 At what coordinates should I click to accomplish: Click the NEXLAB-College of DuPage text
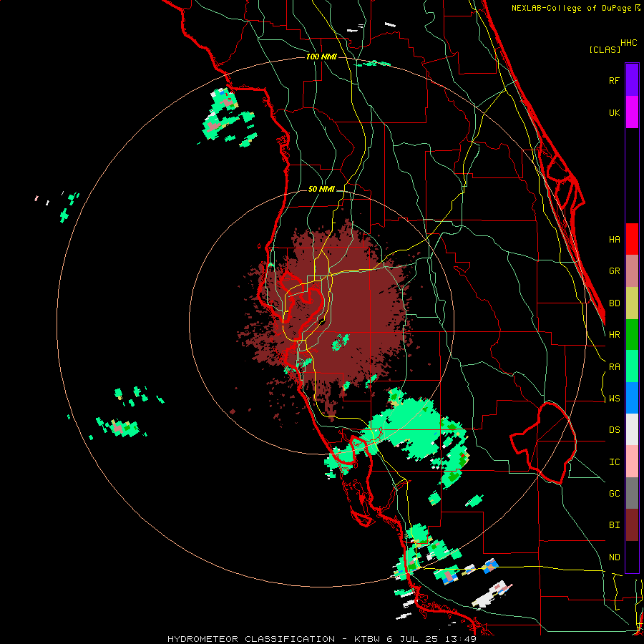[x=572, y=8]
